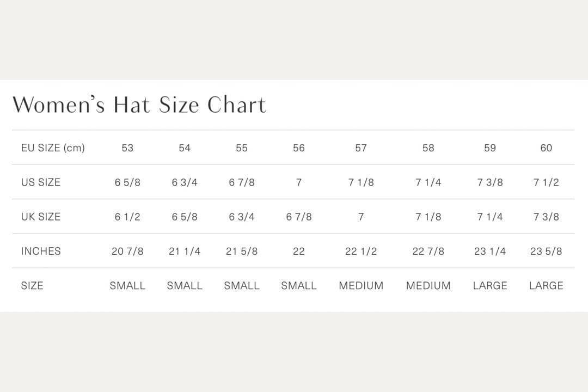Click the EU size 58 cell

428,148
